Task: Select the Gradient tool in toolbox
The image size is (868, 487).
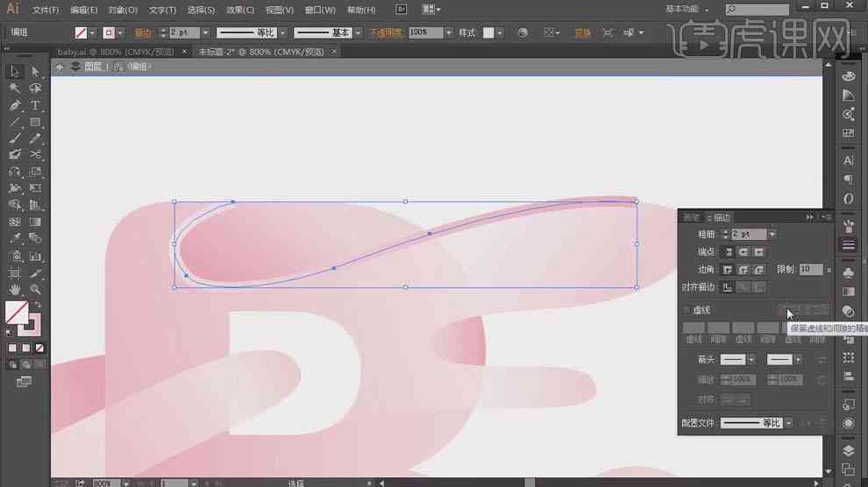Action: tap(35, 222)
